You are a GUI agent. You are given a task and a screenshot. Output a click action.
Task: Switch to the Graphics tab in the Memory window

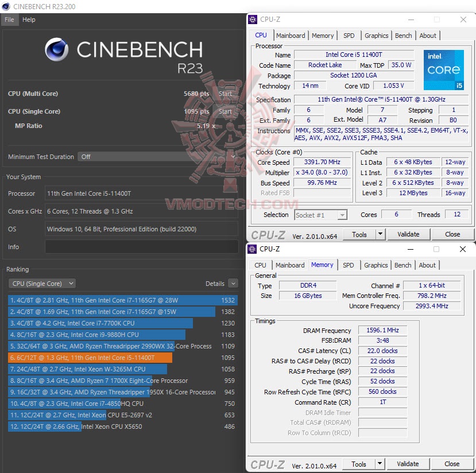[x=376, y=265]
